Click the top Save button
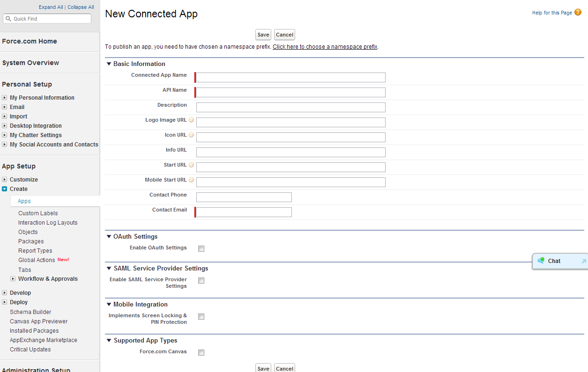588x372 pixels. (x=263, y=35)
